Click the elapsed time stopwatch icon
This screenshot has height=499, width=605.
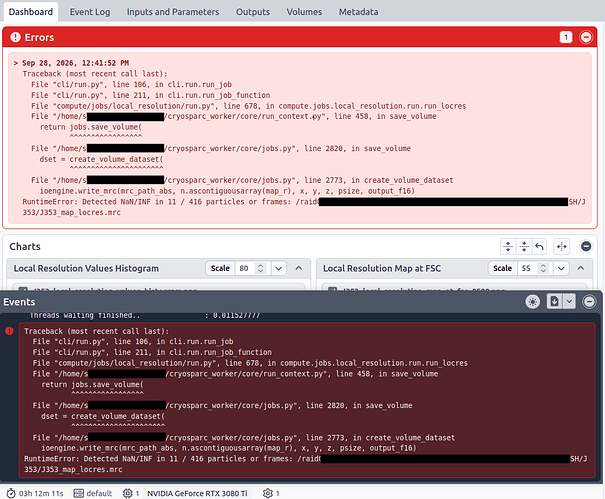pos(11,493)
